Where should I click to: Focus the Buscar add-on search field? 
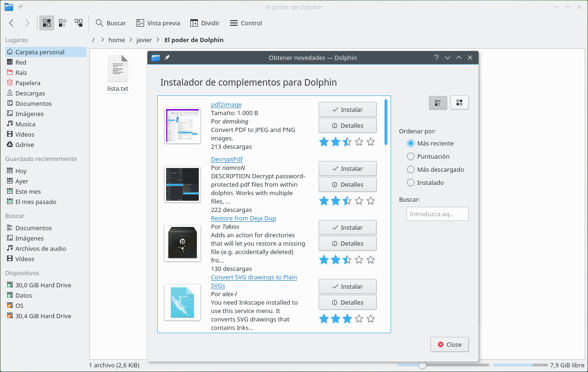tap(437, 214)
